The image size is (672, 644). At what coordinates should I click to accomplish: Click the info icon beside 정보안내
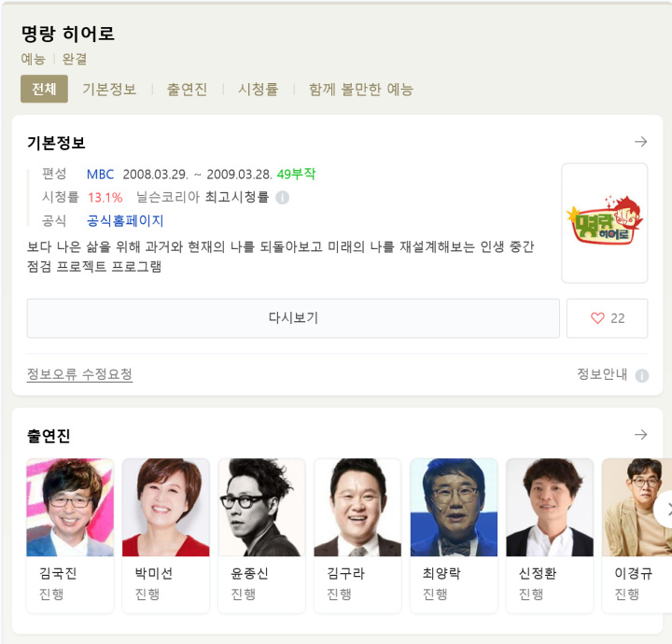click(x=641, y=375)
